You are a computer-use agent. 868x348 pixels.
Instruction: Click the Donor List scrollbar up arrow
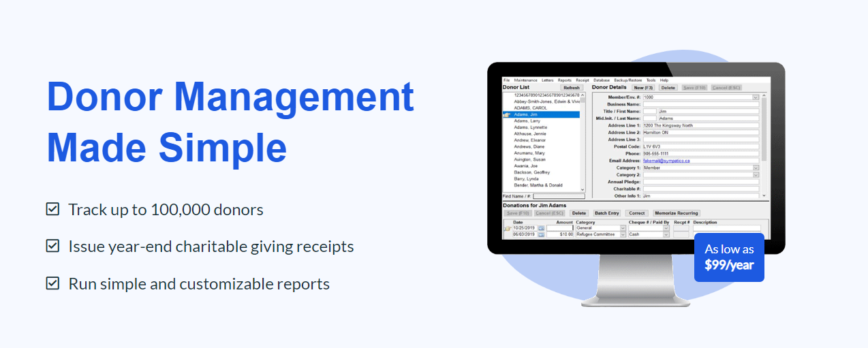[583, 95]
